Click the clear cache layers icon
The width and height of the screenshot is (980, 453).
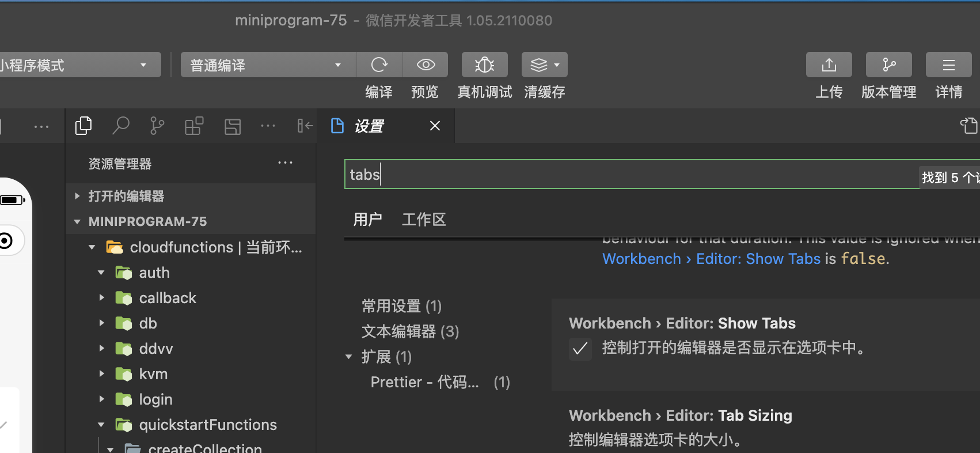(x=538, y=65)
